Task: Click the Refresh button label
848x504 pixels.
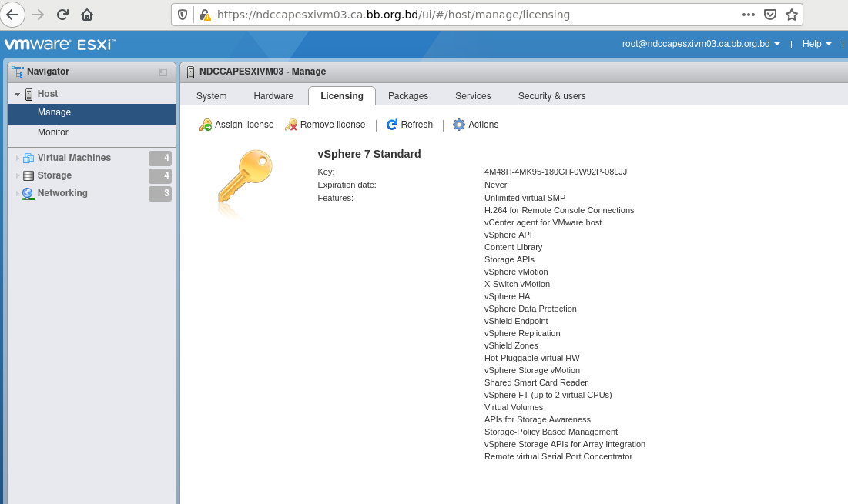Action: click(x=417, y=124)
